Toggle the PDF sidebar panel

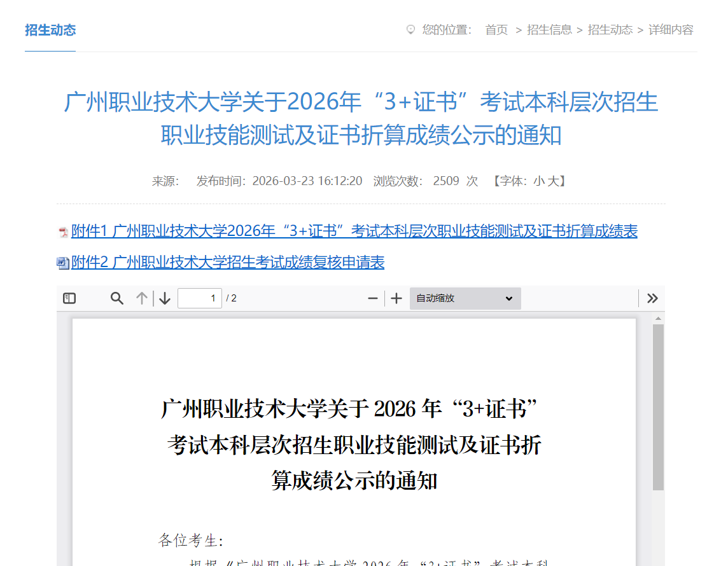[70, 298]
